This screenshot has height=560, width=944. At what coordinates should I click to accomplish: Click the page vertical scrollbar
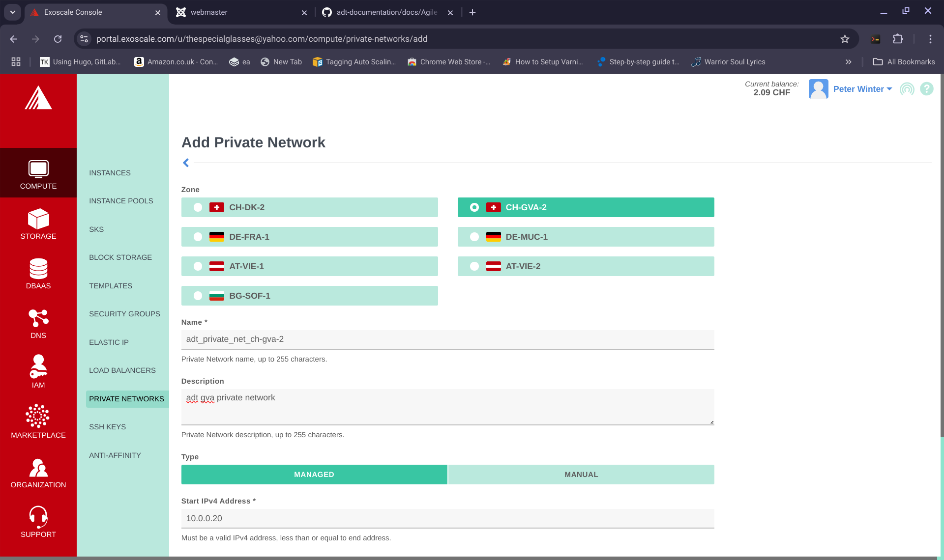click(x=942, y=255)
